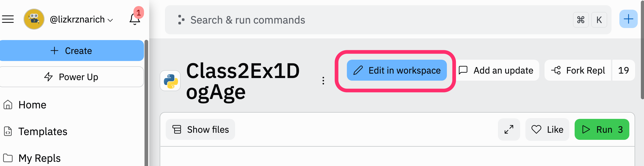Image resolution: width=644 pixels, height=166 pixels.
Task: Click the Fork Repl button
Action: (578, 70)
